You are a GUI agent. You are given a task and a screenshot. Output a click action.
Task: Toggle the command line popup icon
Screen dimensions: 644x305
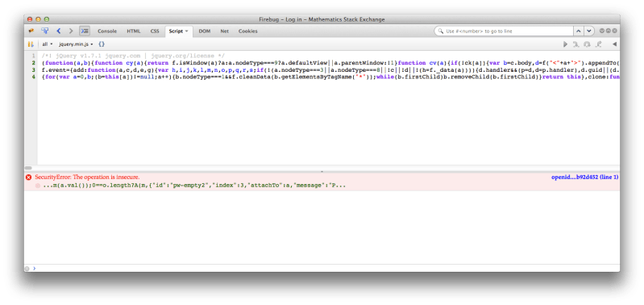click(x=85, y=31)
